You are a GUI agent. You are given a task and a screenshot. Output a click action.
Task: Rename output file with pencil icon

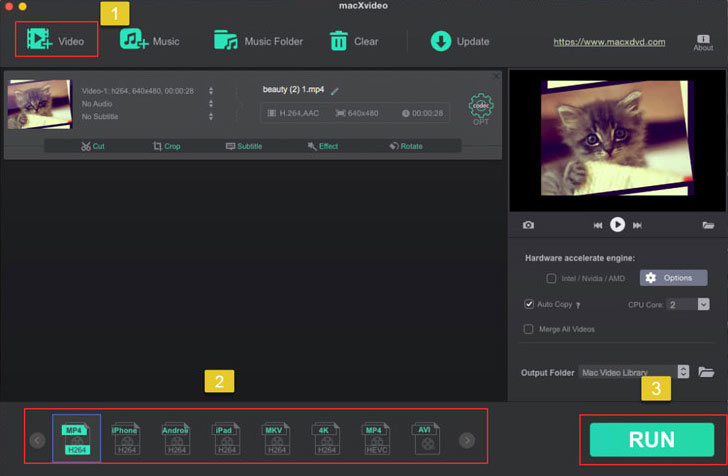(334, 91)
